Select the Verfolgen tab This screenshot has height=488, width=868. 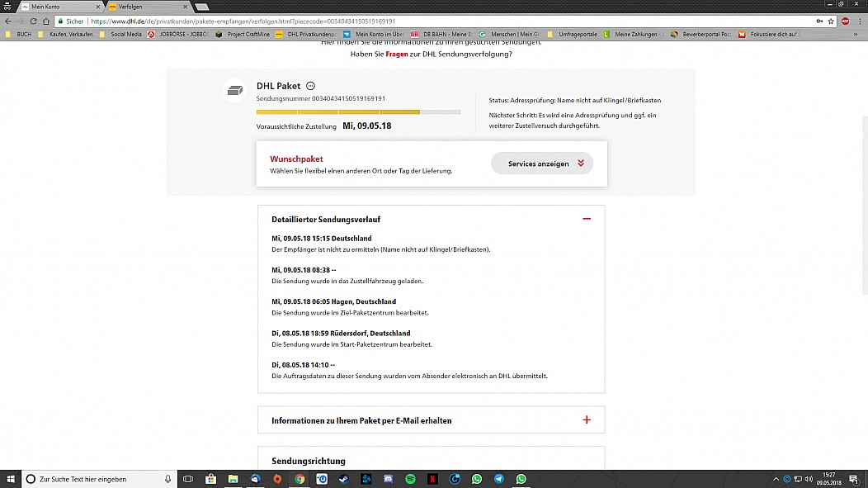point(148,7)
